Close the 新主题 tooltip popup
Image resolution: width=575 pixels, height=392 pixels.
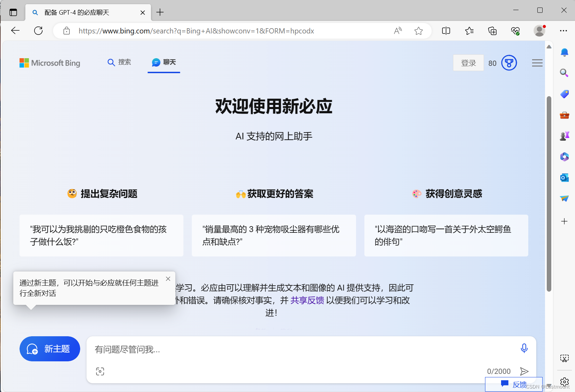[x=168, y=279]
